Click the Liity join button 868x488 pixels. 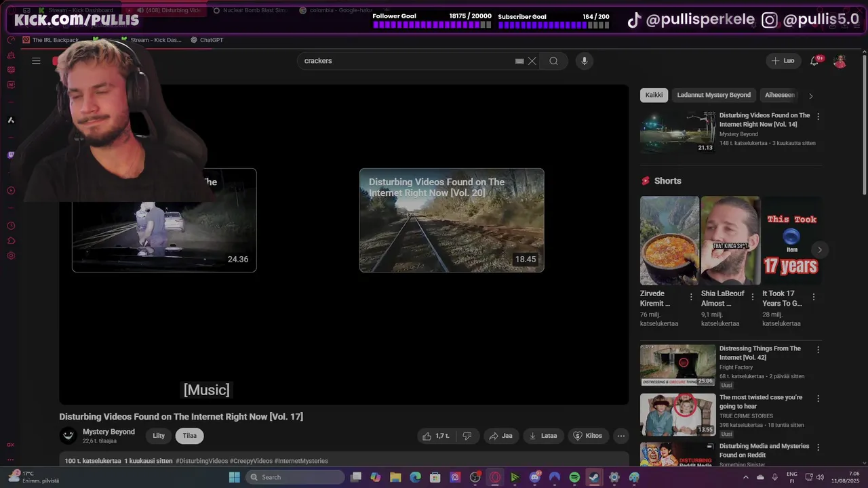[x=159, y=436]
